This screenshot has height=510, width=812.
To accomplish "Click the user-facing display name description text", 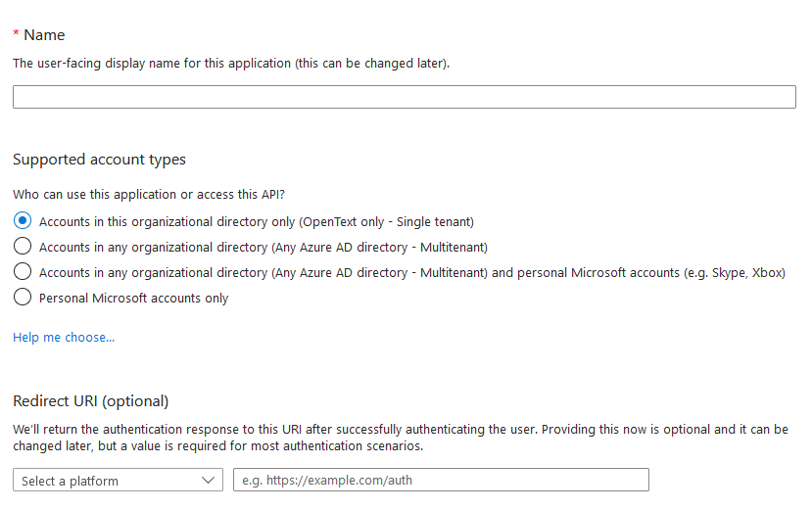I will (231, 64).
